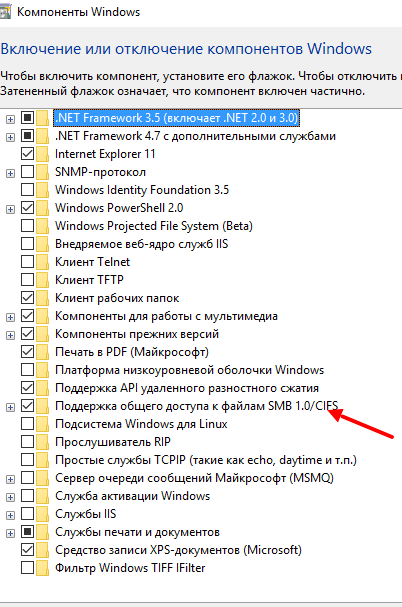Click folder icon beside SNMP-протокол
Viewport: 402px width, 607px height.
pyautogui.click(x=43, y=172)
